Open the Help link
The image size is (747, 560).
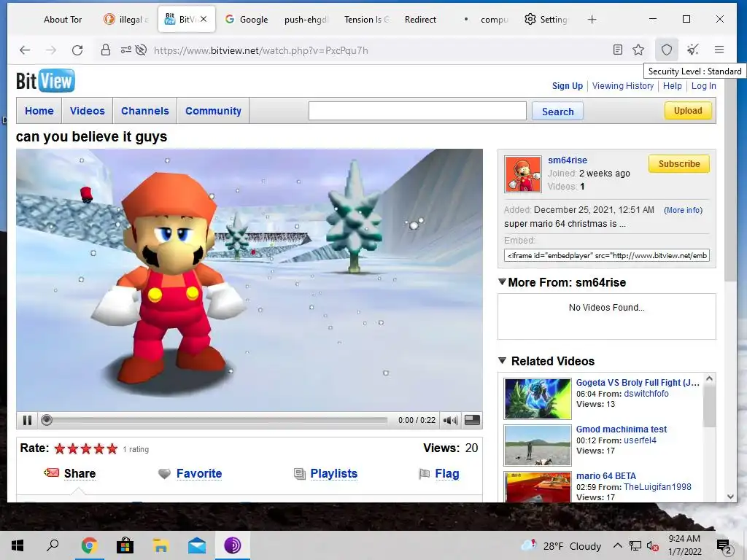point(672,86)
